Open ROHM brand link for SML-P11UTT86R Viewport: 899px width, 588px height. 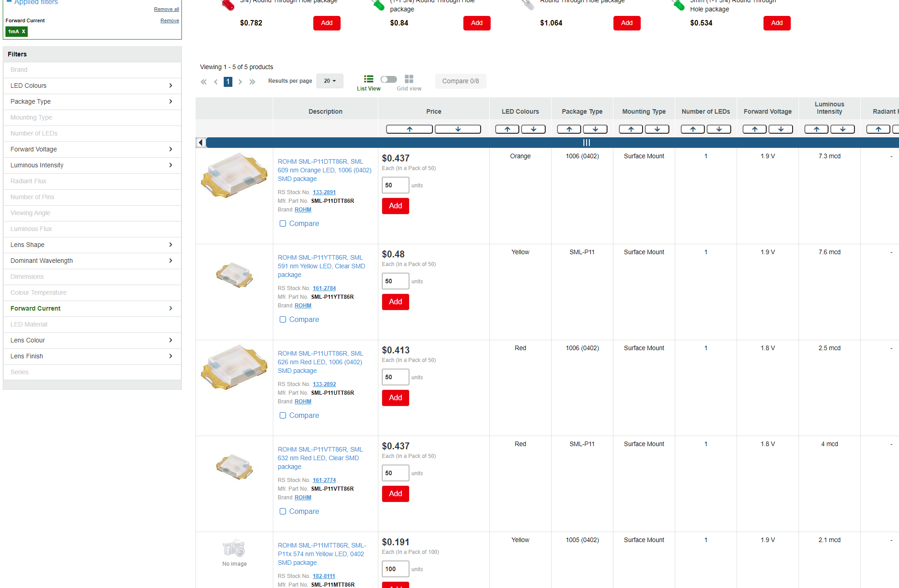[x=303, y=402]
